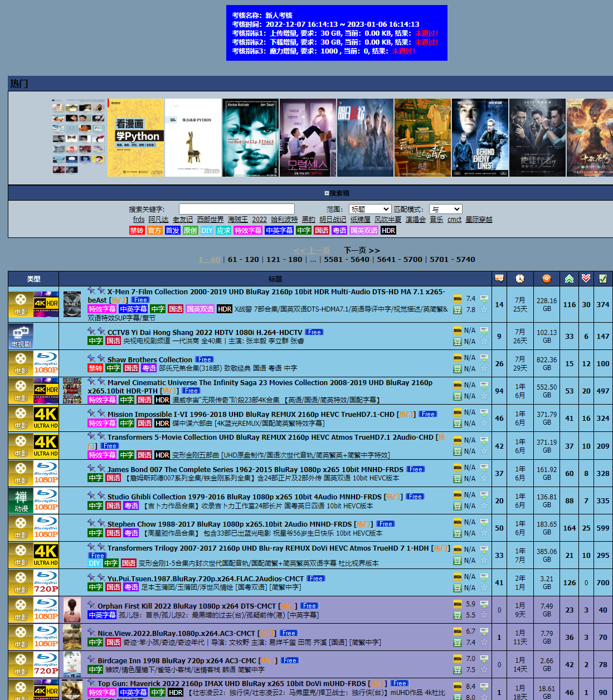Open the 电视剧 category icon on CCTV8 row
This screenshot has width=613, height=700.
pyautogui.click(x=21, y=336)
